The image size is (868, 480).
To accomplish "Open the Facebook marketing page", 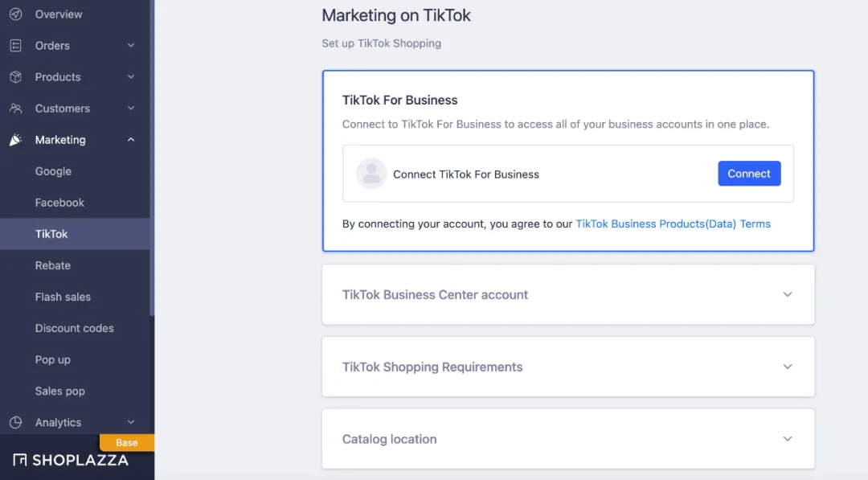I will click(59, 203).
